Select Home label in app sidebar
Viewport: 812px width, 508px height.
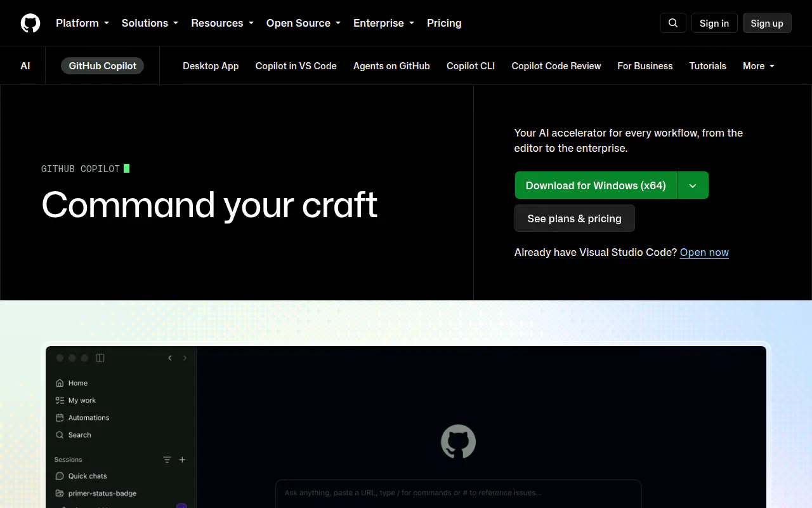pos(78,383)
